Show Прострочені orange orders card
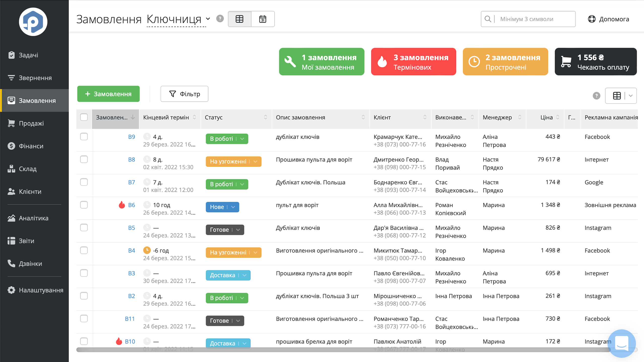The width and height of the screenshot is (644, 362). 505,62
